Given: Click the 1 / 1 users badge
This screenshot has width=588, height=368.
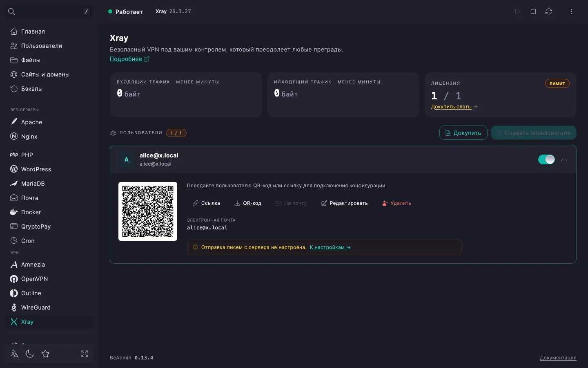Looking at the screenshot, I should click(176, 133).
